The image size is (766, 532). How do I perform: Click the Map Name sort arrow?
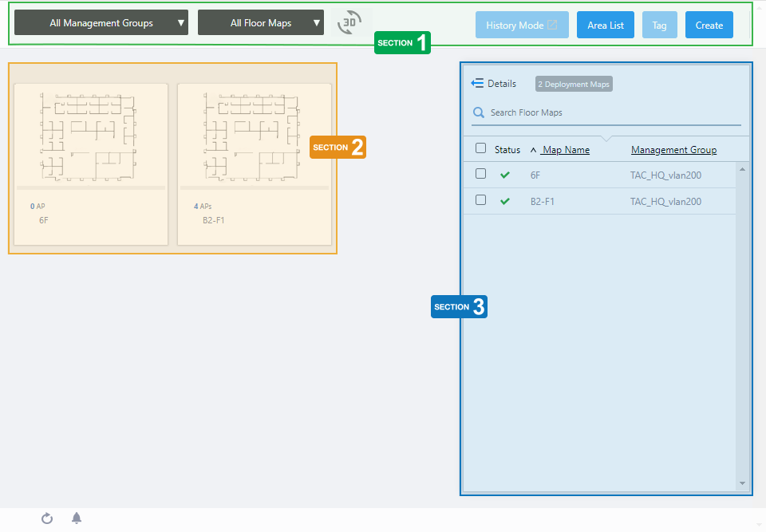coord(533,150)
